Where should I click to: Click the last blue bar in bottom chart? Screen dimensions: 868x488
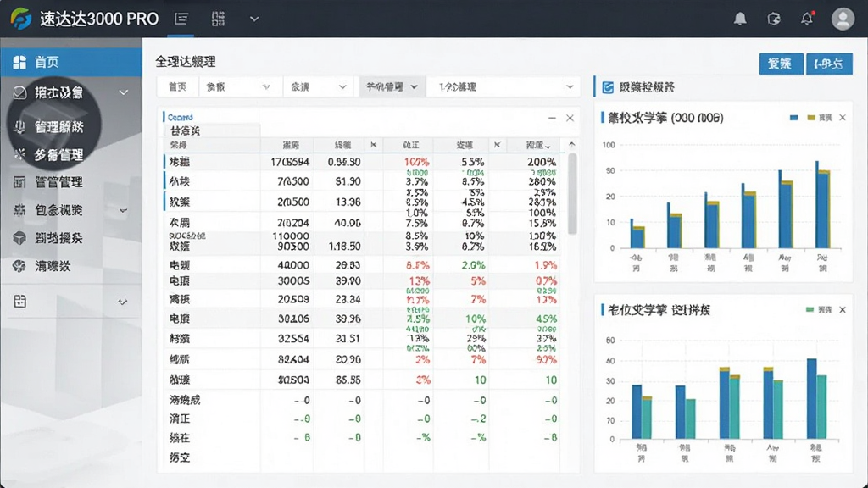(811, 399)
